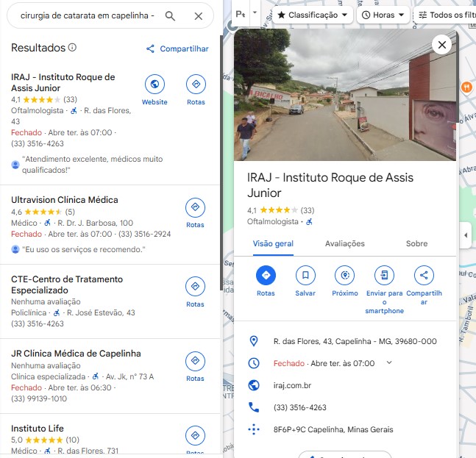Click the Salvar bookmark icon
This screenshot has width=476, height=458.
[x=305, y=275]
